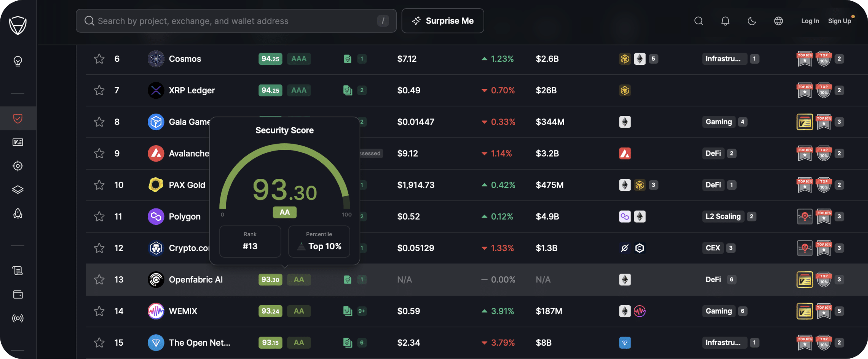Expand Cosmos additional chains count 5
Screen dimensions: 868x359
653,59
